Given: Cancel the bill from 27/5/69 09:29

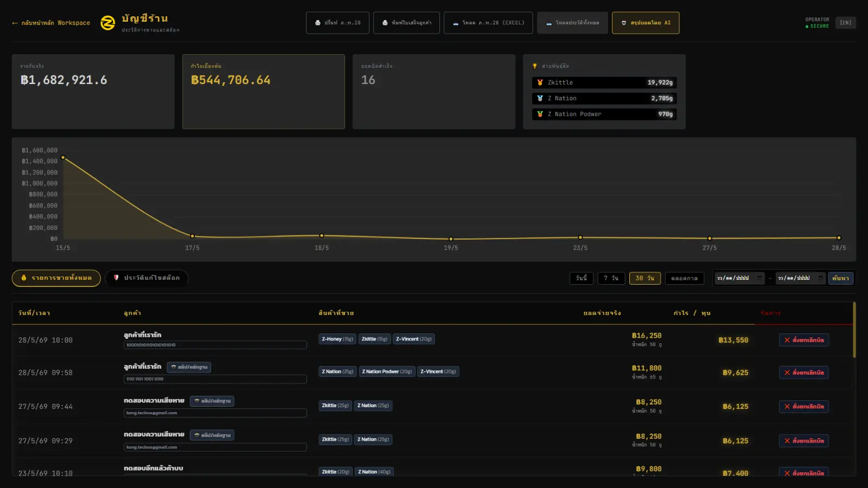Looking at the screenshot, I should [x=804, y=441].
